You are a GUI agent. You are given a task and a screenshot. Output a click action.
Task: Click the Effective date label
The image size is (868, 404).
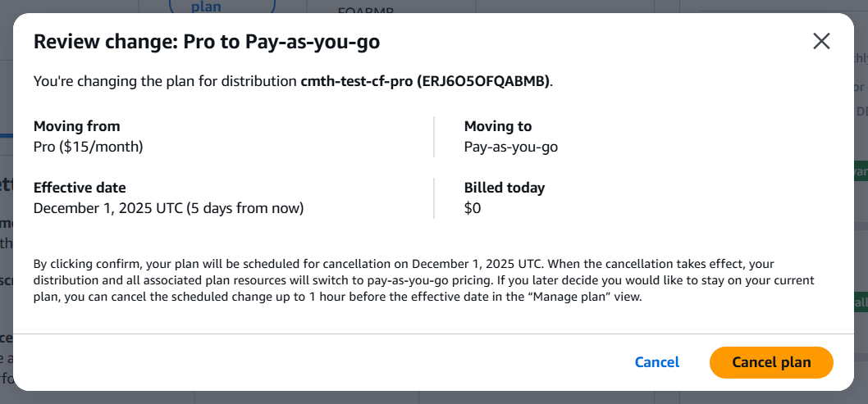(x=80, y=188)
